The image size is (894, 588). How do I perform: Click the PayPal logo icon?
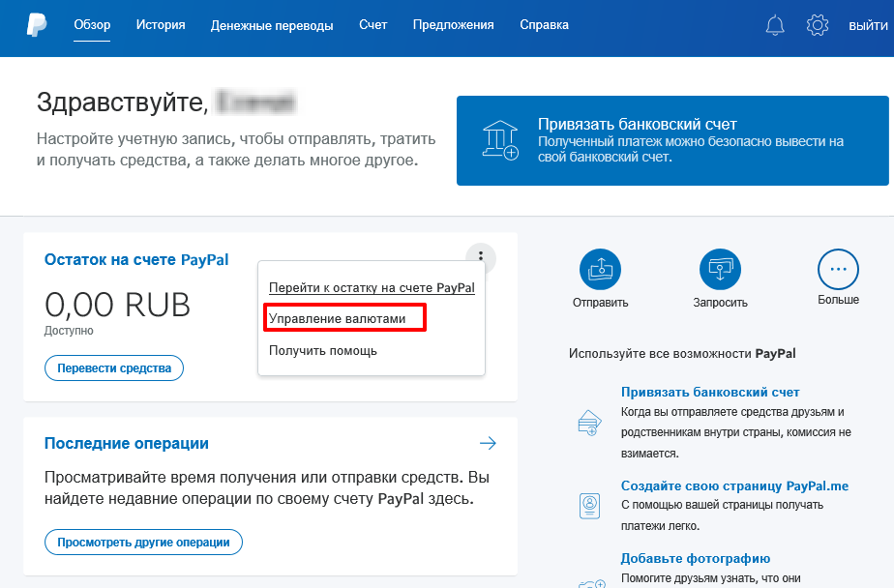(37, 25)
